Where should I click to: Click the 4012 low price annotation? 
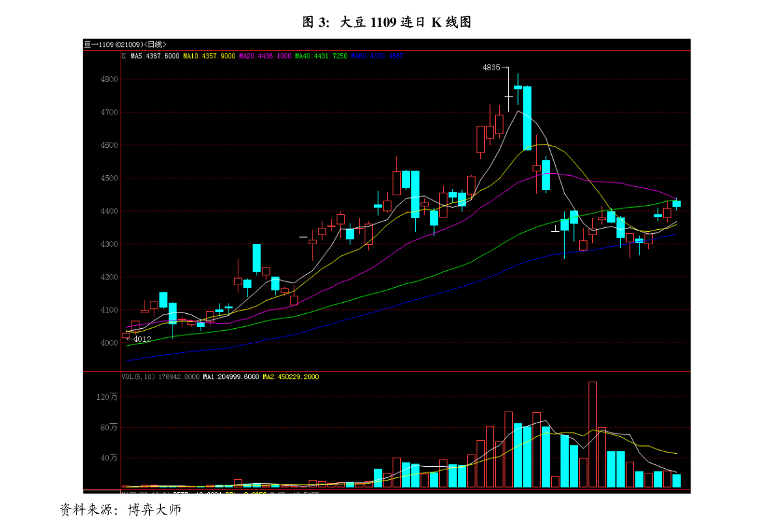(142, 339)
